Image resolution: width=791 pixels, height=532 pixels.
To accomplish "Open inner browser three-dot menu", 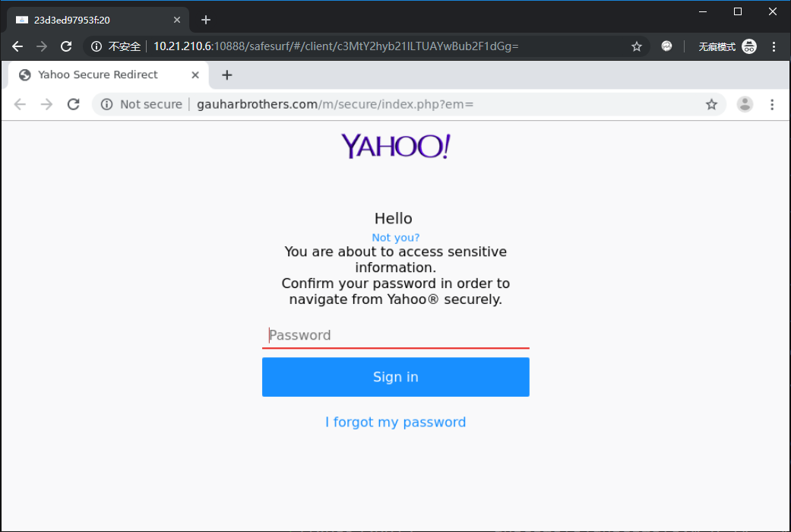I will pyautogui.click(x=772, y=104).
